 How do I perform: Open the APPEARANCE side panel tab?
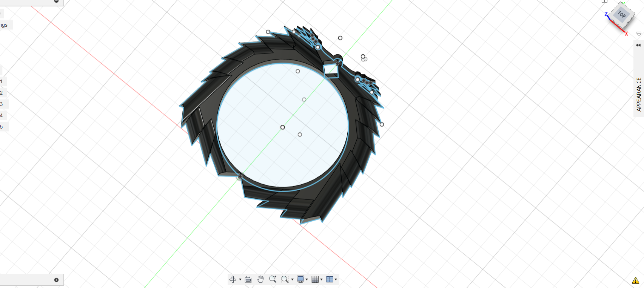(639, 94)
